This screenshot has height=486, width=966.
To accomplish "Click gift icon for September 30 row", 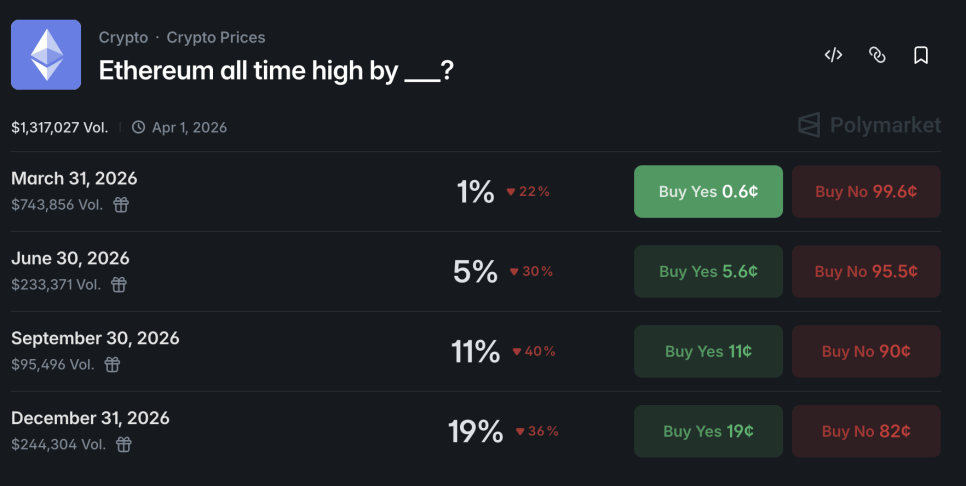I will pos(112,365).
